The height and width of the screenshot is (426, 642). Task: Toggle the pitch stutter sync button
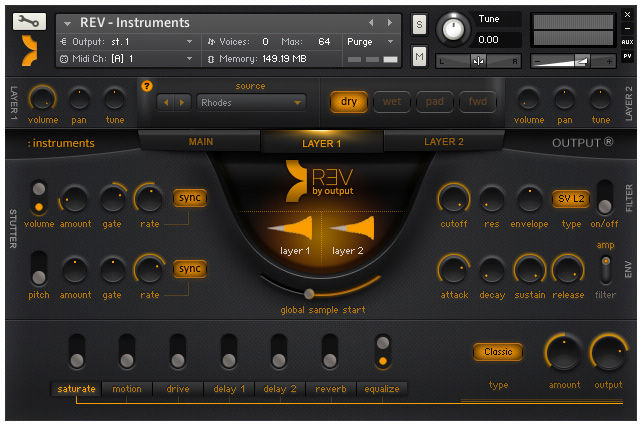190,269
